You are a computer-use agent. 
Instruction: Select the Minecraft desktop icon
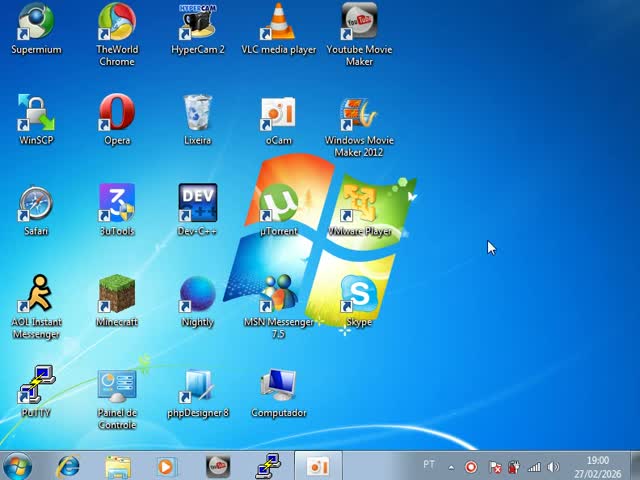point(117,296)
